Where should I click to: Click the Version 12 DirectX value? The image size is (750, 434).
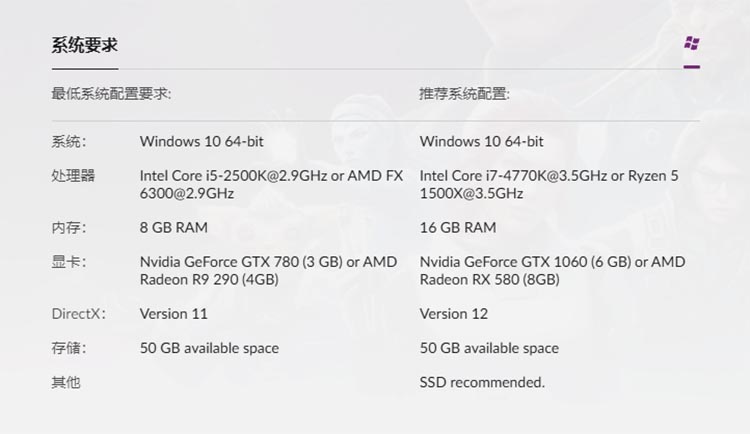pyautogui.click(x=454, y=314)
